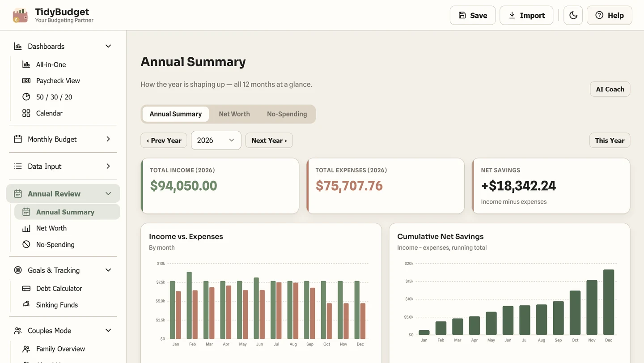Click the Sinking Funds piggy bank icon
The height and width of the screenshot is (363, 644).
(x=26, y=304)
